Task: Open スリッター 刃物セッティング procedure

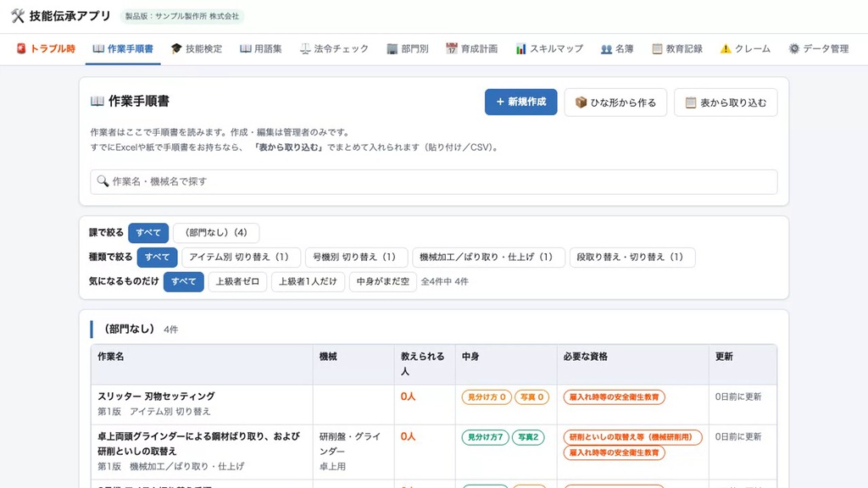Action: [157, 396]
